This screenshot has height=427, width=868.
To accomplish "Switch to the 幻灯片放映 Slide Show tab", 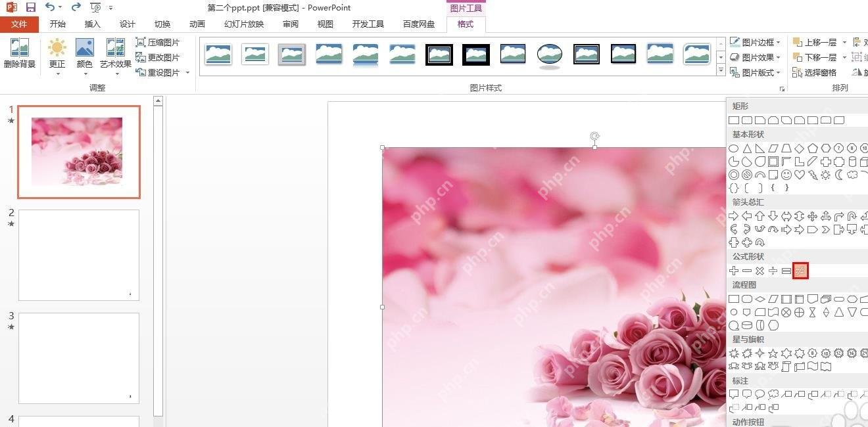I will point(244,24).
